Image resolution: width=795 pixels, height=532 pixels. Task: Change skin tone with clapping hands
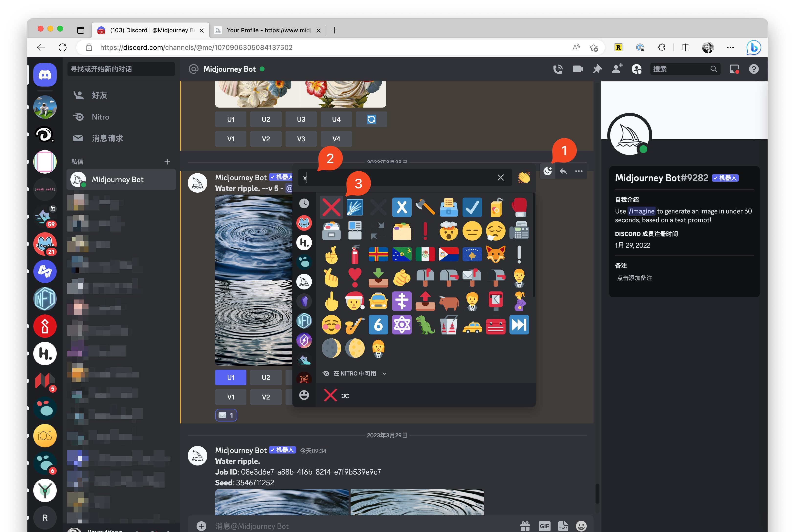click(x=524, y=177)
